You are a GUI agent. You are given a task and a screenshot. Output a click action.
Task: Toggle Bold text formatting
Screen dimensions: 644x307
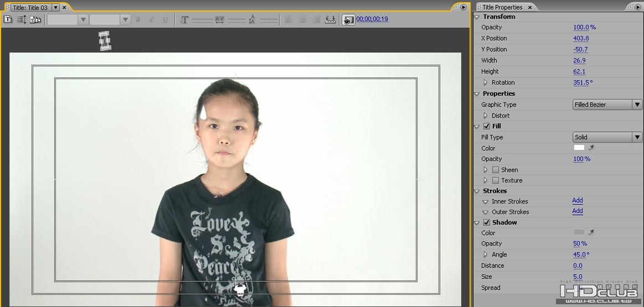pos(137,20)
